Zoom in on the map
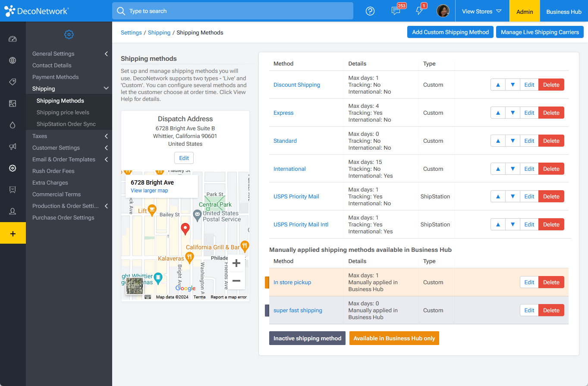The image size is (588, 386). 236,263
